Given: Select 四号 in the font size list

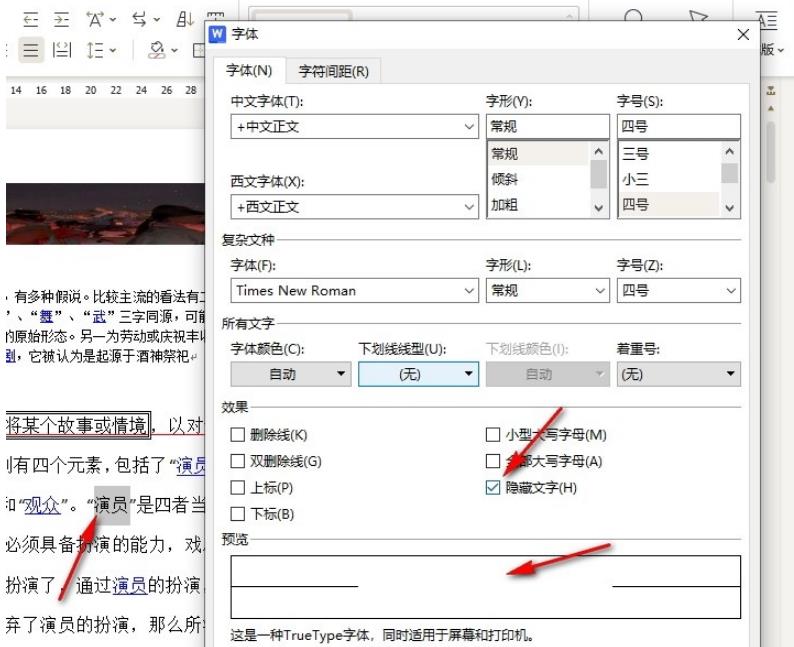Looking at the screenshot, I should [x=669, y=205].
